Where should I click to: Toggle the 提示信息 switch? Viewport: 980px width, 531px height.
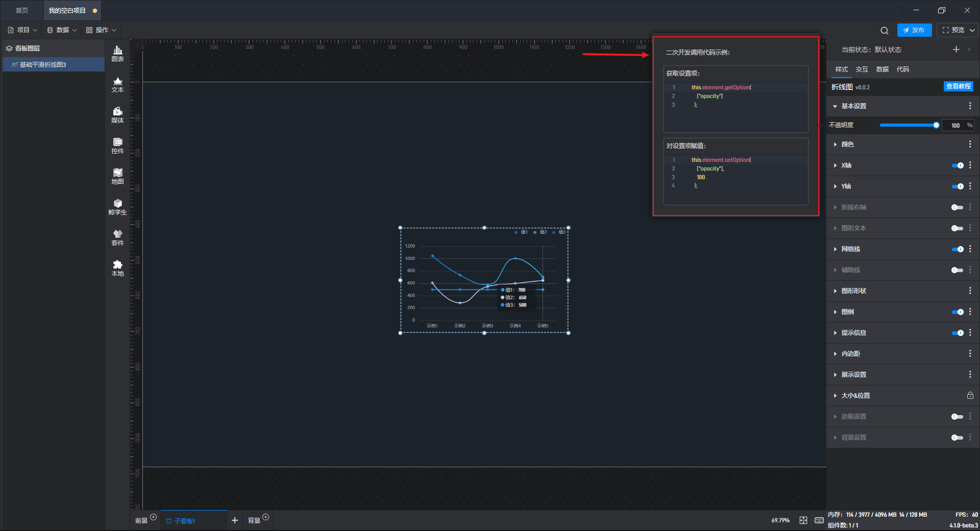(958, 333)
